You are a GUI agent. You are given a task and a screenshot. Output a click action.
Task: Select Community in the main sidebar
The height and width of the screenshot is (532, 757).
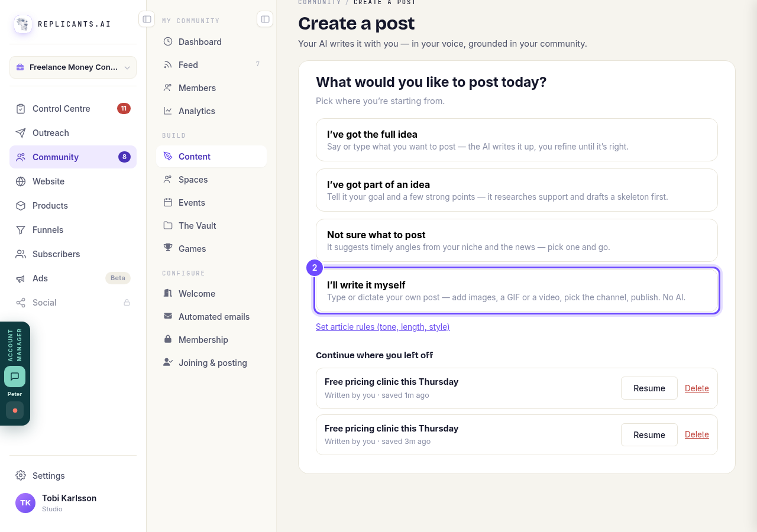(x=73, y=157)
